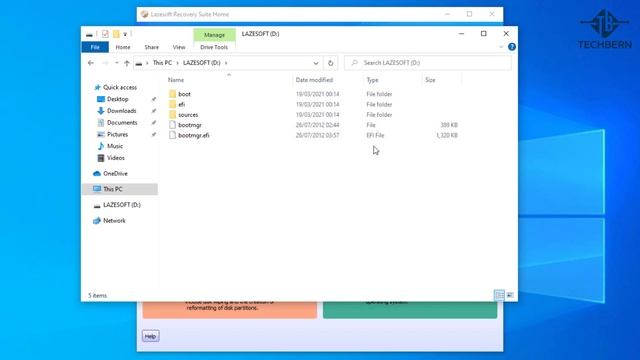
Task: Expand chevron after This PC in breadcrumb
Action: click(178, 63)
